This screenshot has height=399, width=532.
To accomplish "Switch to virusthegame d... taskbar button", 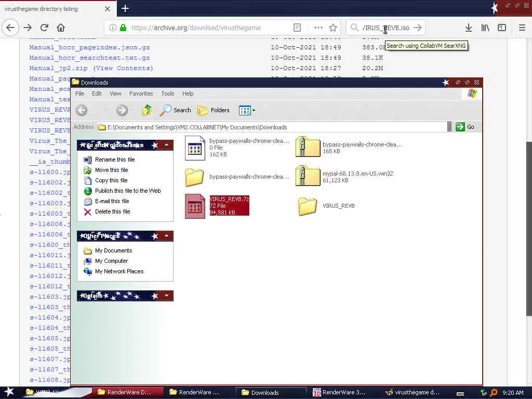I will click(x=412, y=393).
